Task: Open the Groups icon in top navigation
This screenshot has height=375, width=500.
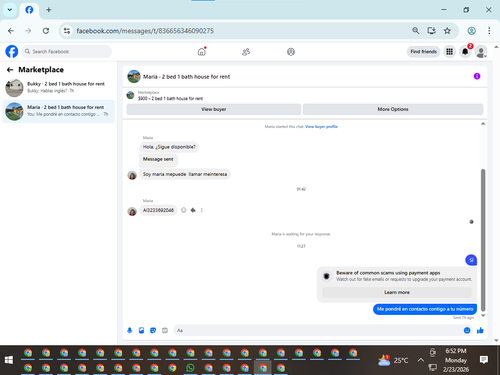Action: click(291, 52)
